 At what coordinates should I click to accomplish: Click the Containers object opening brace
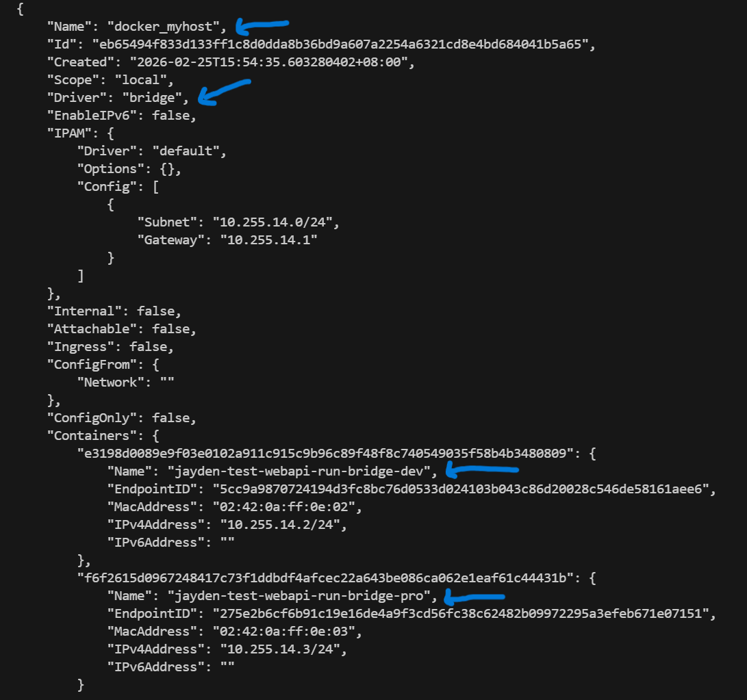(156, 436)
